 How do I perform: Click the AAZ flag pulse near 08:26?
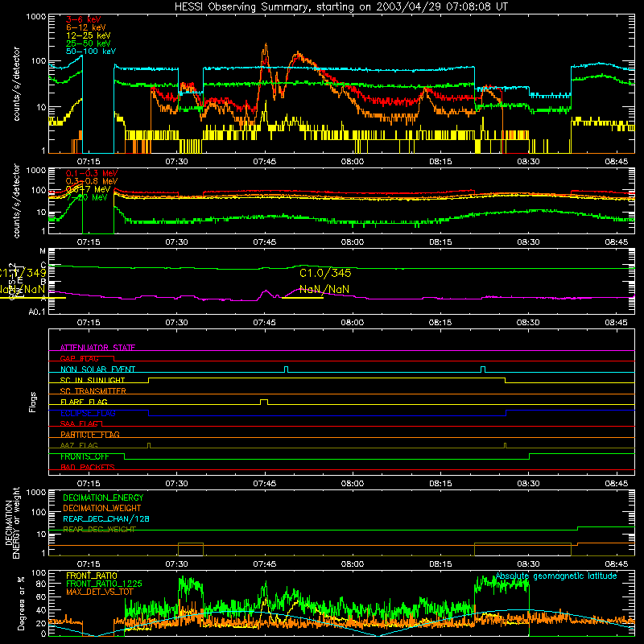point(506,445)
